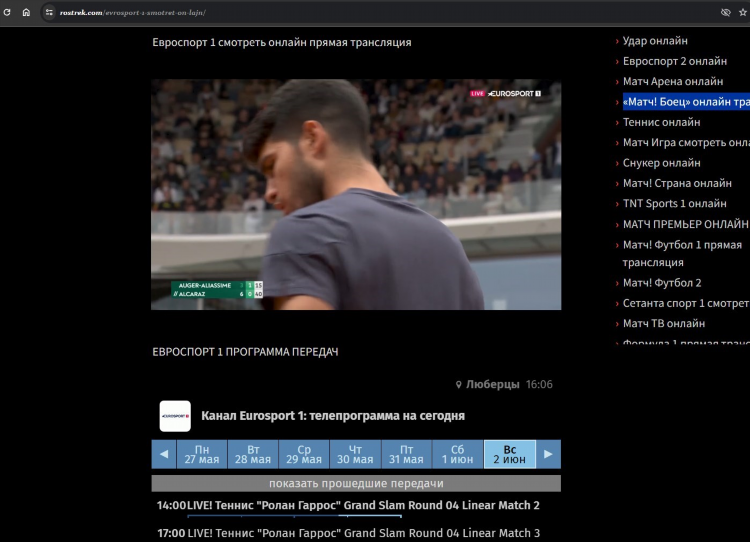Select the Ср 29 мая tab
This screenshot has width=750, height=542.
[x=304, y=454]
